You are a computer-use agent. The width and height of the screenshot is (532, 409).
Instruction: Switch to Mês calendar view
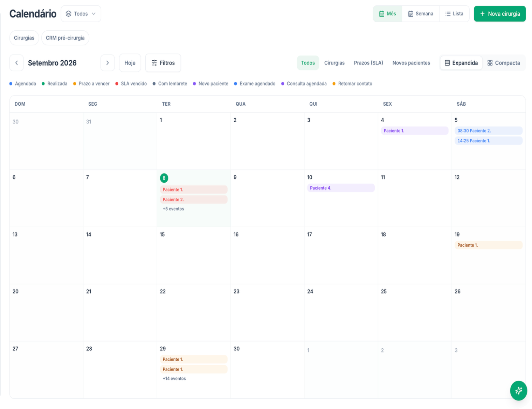click(387, 14)
